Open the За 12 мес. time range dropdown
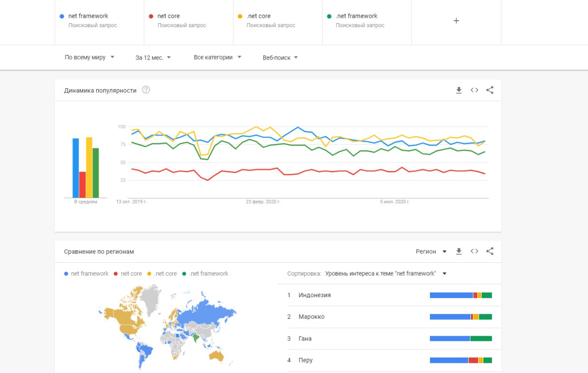 pos(153,57)
